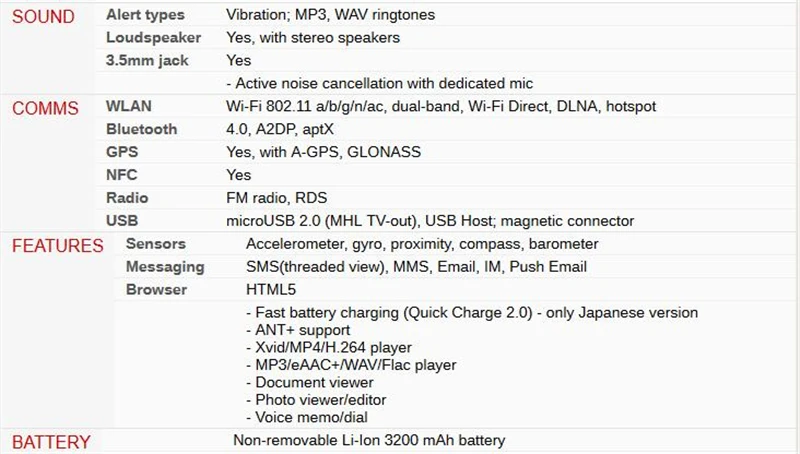Click the BATTERY section heading
Viewport: 800px width, 454px height.
[51, 442]
